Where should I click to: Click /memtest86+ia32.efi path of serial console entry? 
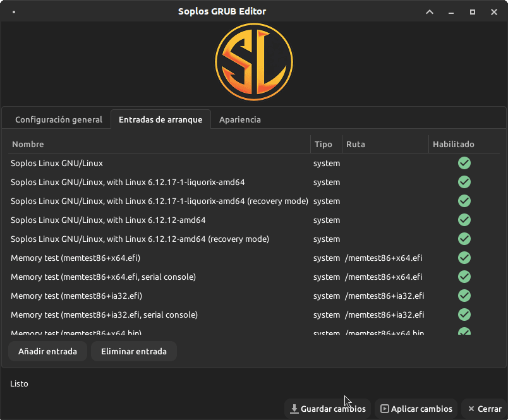click(x=385, y=315)
